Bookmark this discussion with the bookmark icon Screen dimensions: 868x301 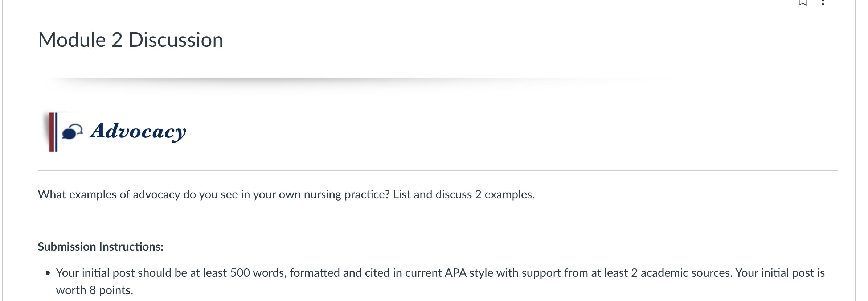802,3
